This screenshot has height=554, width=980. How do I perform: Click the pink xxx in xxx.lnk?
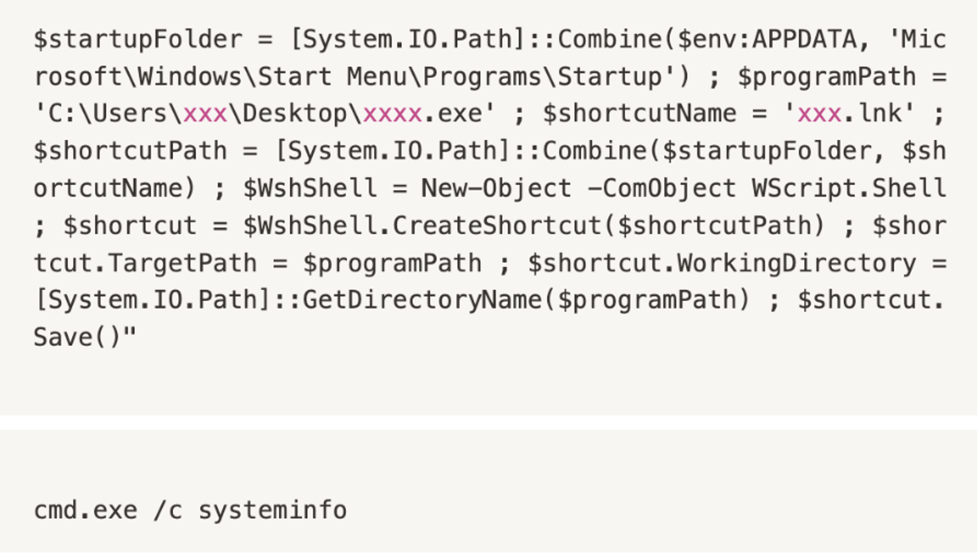pyautogui.click(x=819, y=114)
